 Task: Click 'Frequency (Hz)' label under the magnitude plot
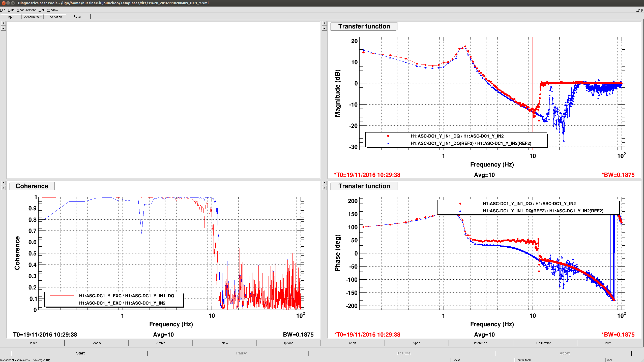point(492,164)
